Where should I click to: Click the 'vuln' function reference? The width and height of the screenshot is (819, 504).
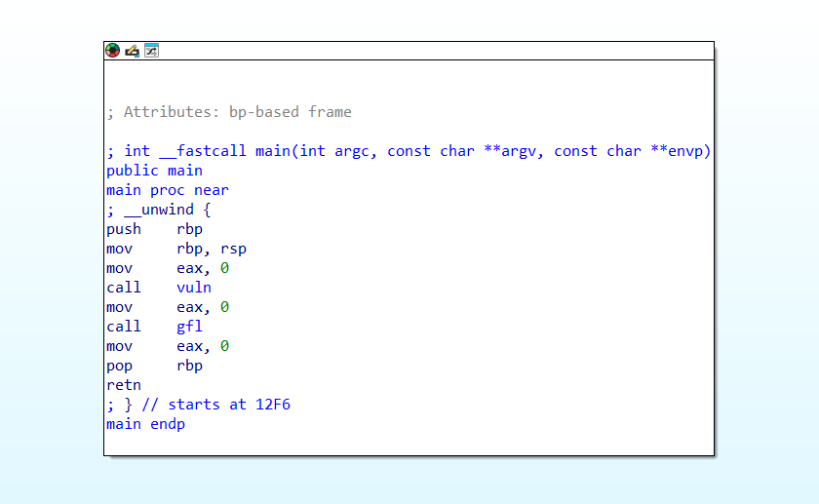(194, 288)
